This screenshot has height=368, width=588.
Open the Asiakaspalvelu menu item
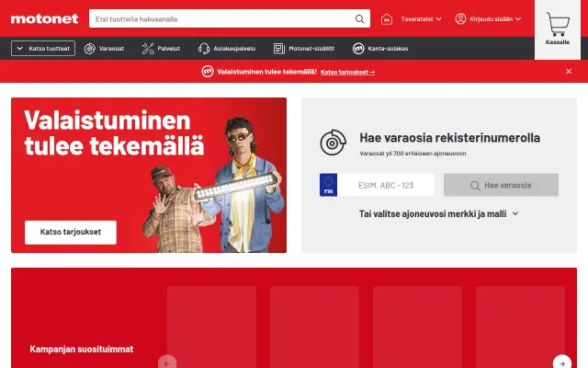tap(227, 49)
